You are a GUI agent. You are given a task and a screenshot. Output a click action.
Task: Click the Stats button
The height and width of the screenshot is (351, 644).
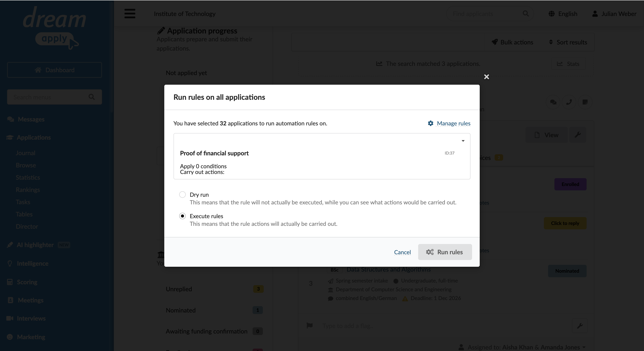point(568,64)
